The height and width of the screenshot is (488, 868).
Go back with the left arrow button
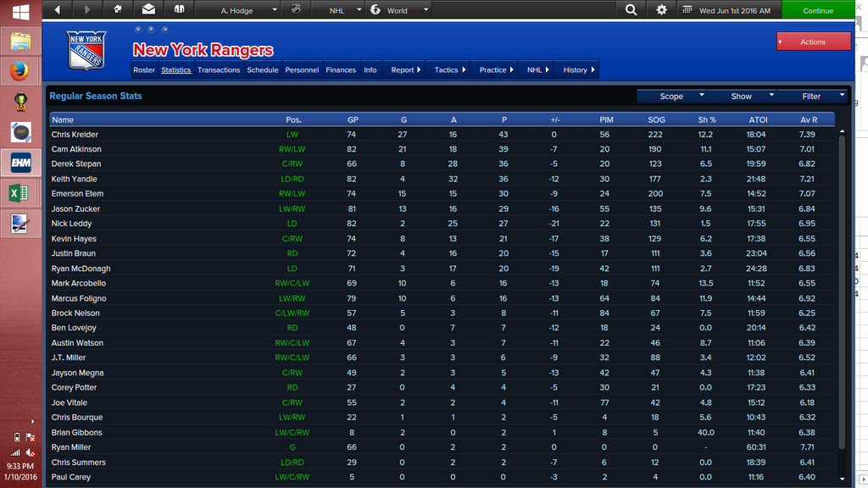[x=58, y=10]
